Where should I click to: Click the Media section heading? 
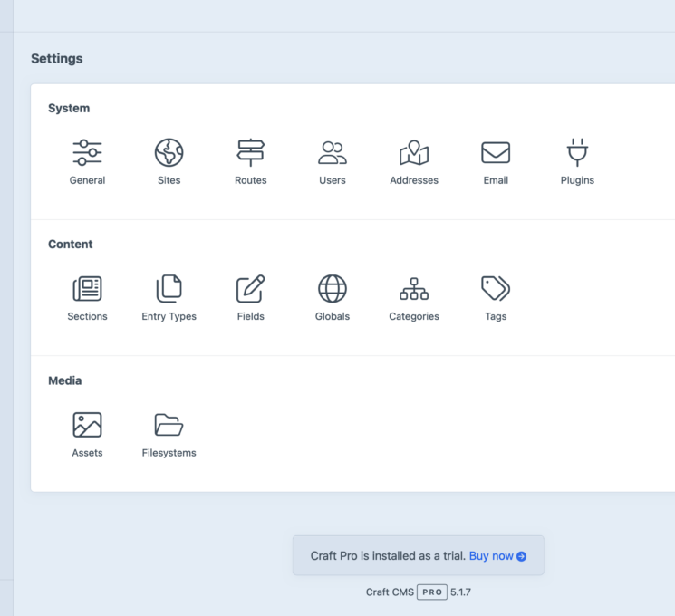click(x=64, y=380)
